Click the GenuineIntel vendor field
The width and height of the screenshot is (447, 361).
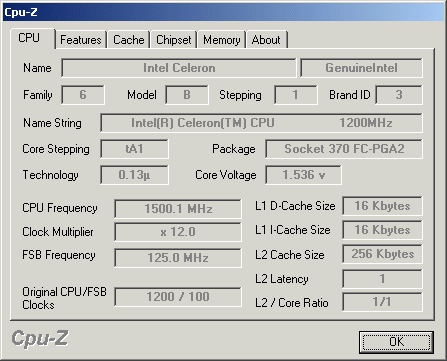(361, 68)
